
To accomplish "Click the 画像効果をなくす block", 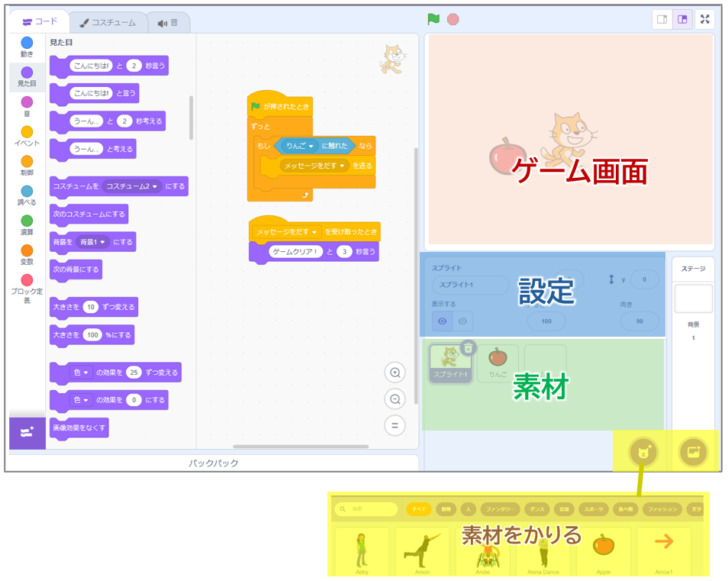I will click(79, 428).
